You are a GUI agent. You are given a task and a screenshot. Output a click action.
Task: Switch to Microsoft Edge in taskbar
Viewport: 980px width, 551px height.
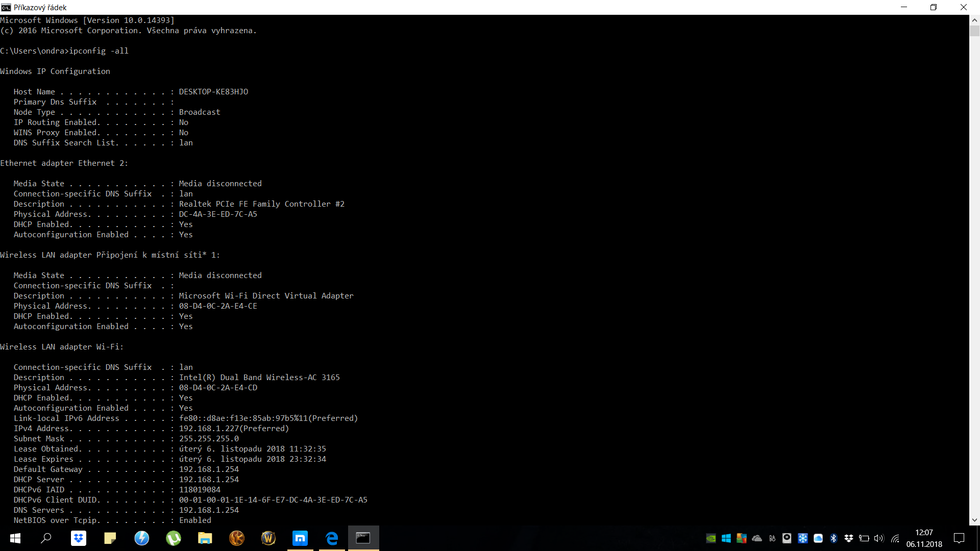(x=332, y=538)
